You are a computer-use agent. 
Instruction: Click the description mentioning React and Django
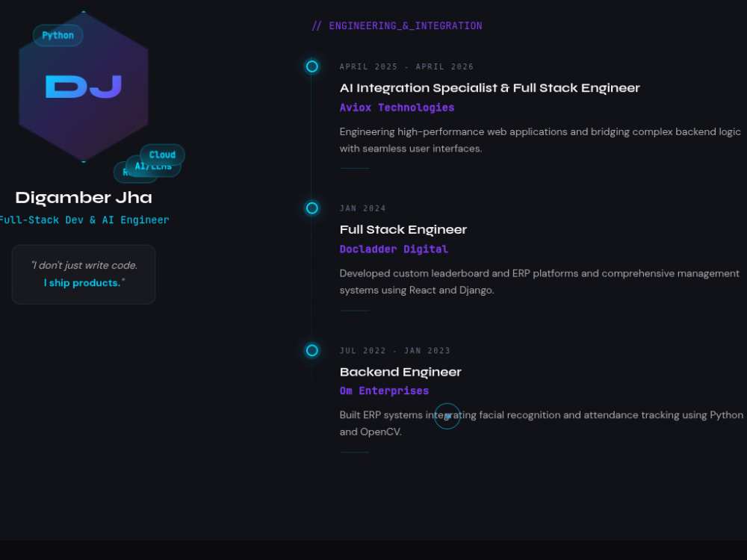[x=539, y=282]
